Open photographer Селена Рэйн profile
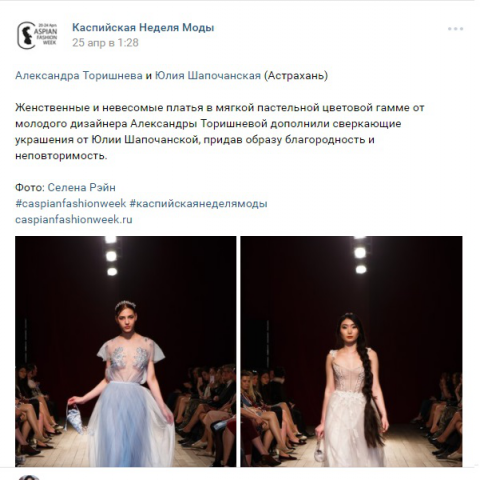The height and width of the screenshot is (480, 480). click(x=82, y=187)
